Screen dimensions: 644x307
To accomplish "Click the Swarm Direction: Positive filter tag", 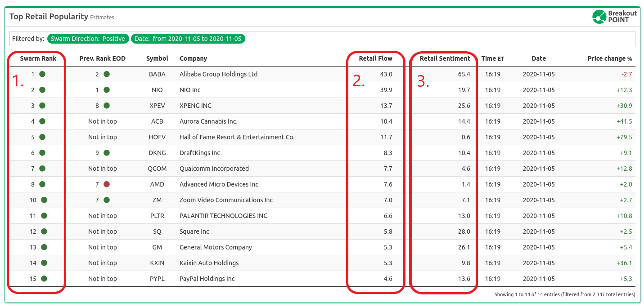I will click(x=88, y=39).
